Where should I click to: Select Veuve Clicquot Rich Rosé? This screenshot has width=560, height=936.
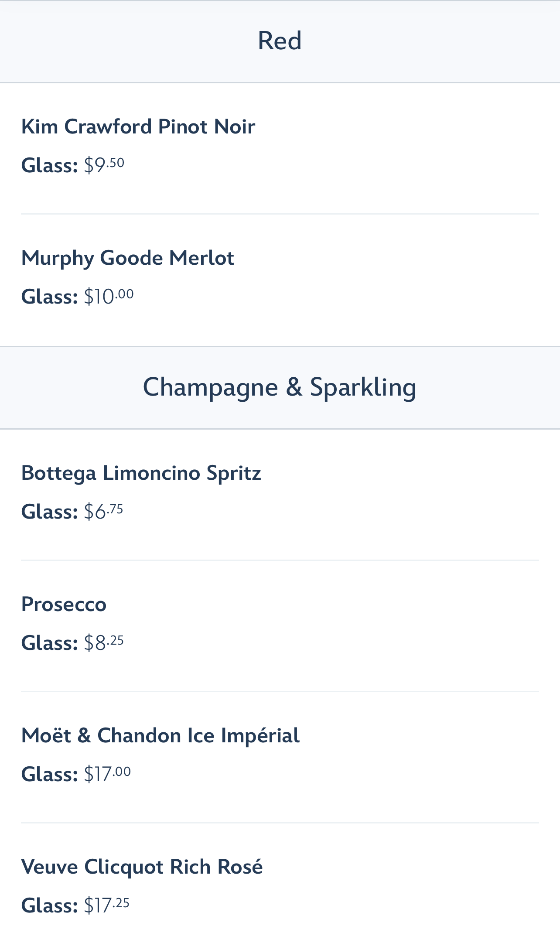[x=142, y=867]
